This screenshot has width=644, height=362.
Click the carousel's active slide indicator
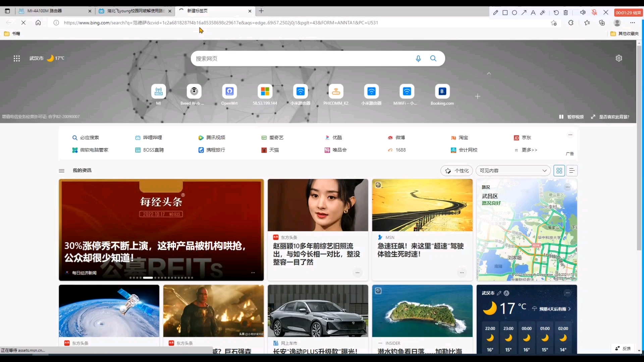pos(148,278)
